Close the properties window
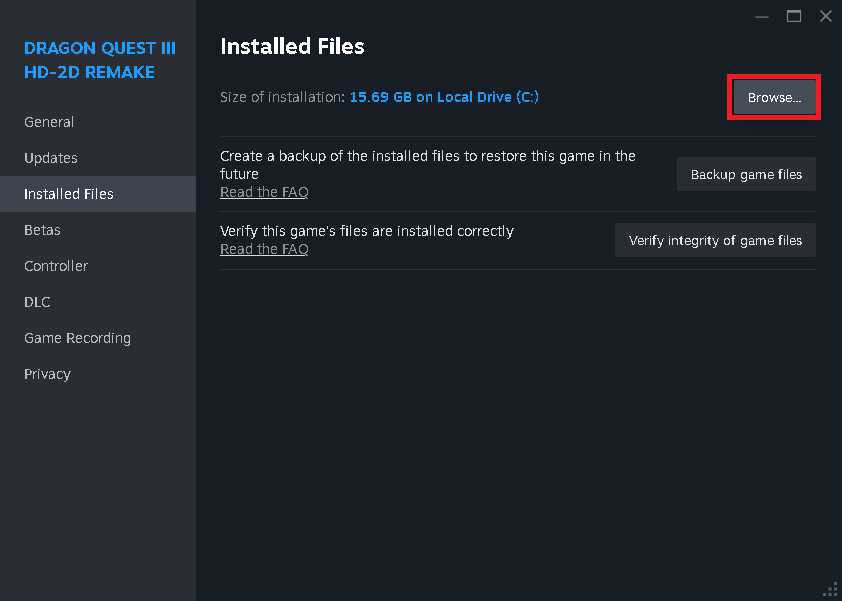 [x=825, y=16]
